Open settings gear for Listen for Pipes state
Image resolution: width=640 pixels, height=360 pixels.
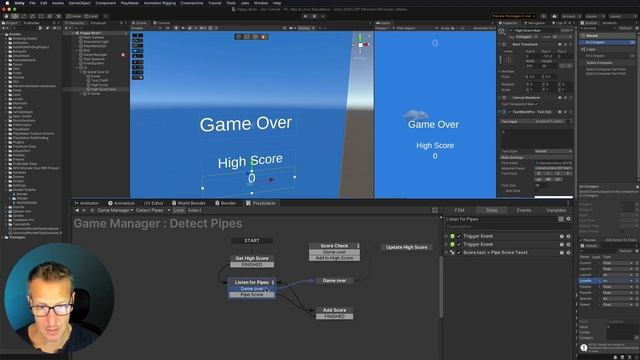pos(568,219)
